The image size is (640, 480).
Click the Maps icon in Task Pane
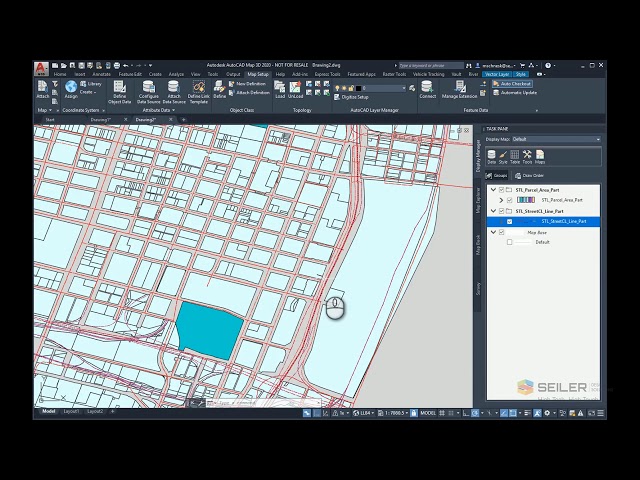[x=540, y=157]
